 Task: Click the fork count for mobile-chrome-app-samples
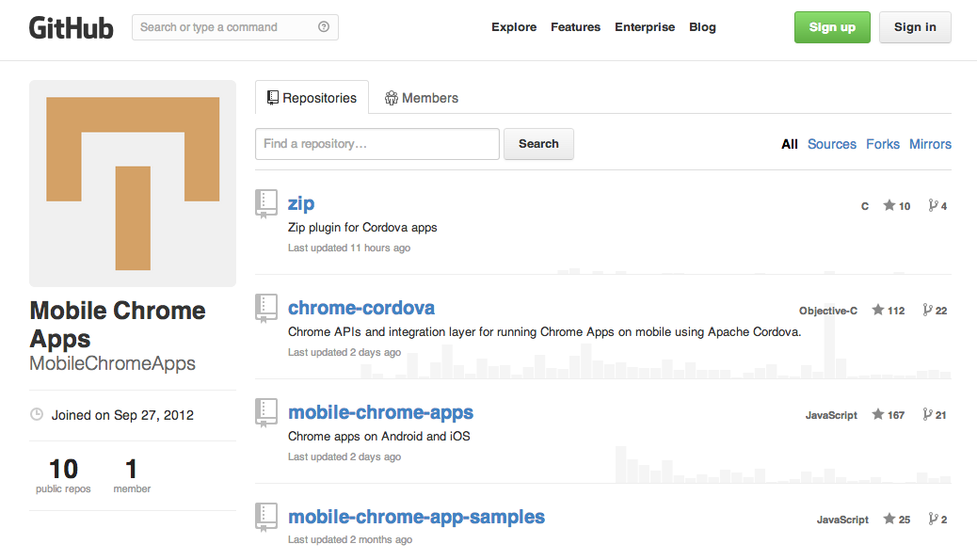pos(937,520)
